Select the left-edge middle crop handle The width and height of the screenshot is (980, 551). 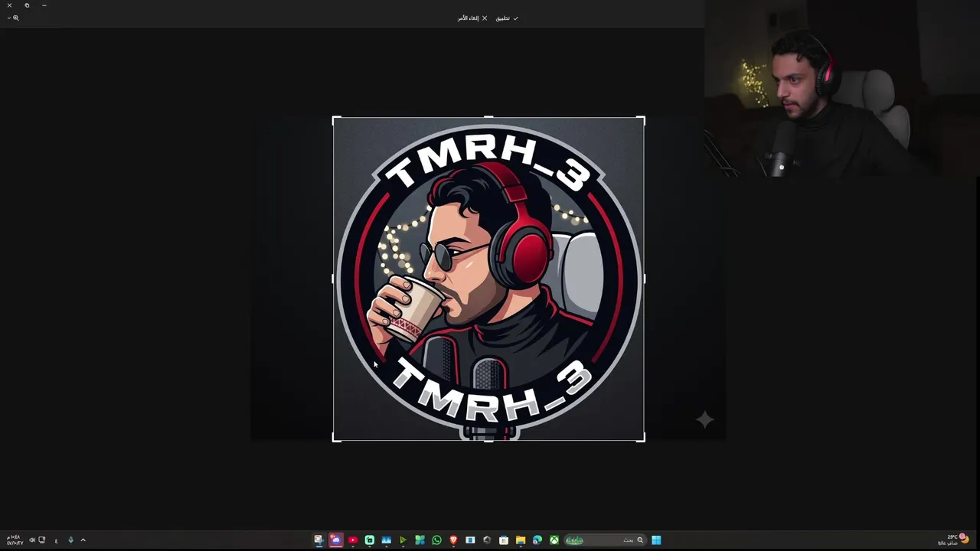(x=333, y=279)
